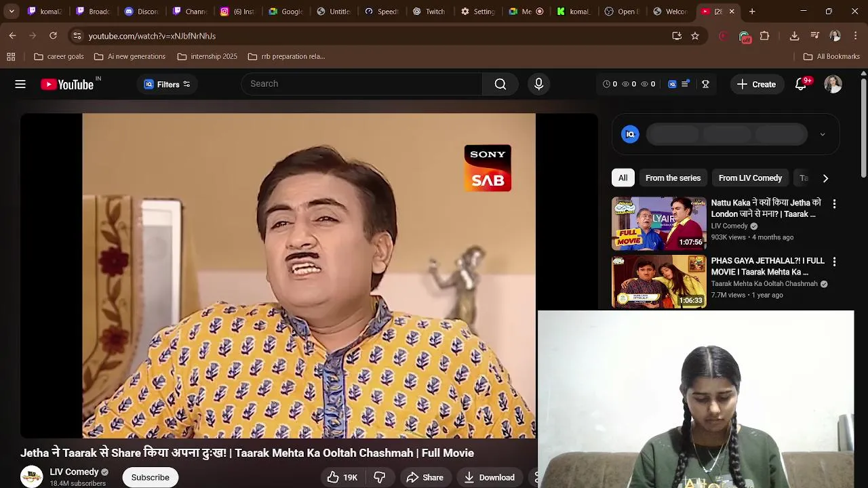The image size is (868, 488).
Task: Go back in browser history
Action: (13, 36)
